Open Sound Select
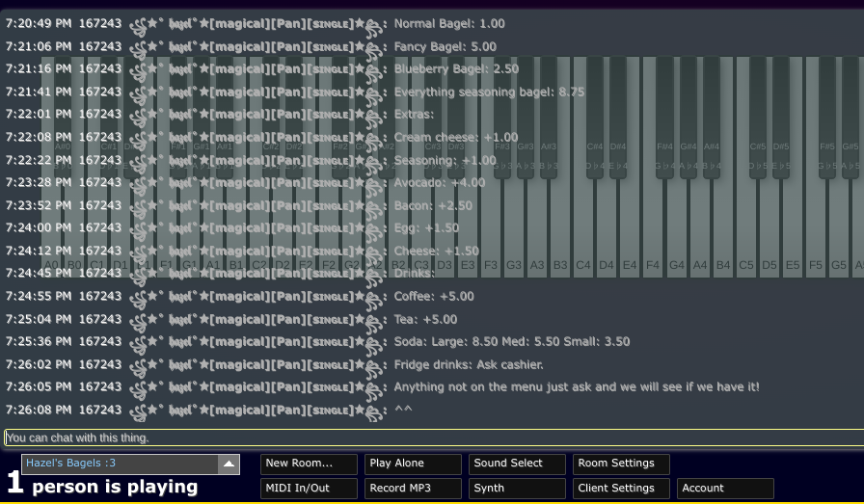This screenshot has height=504, width=864. 517,464
